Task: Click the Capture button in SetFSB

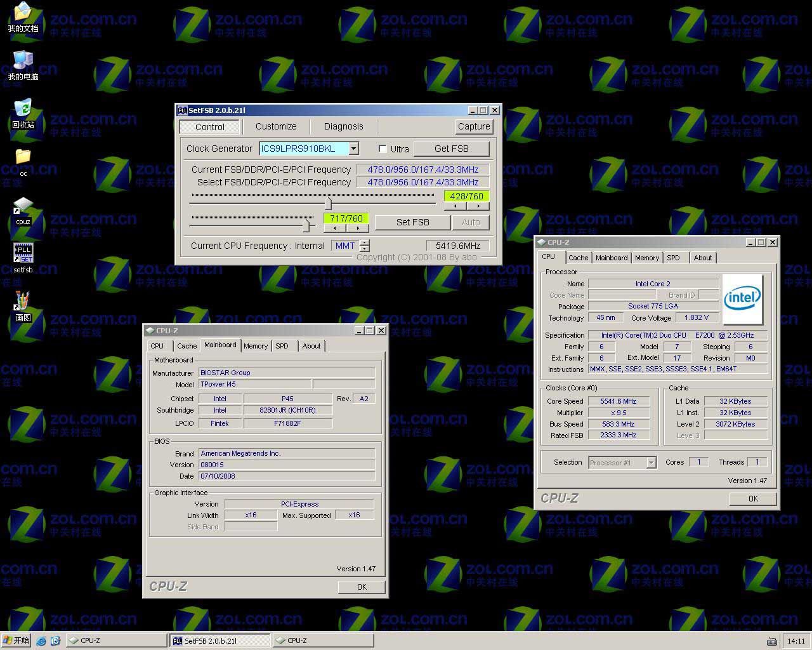Action: 474,126
